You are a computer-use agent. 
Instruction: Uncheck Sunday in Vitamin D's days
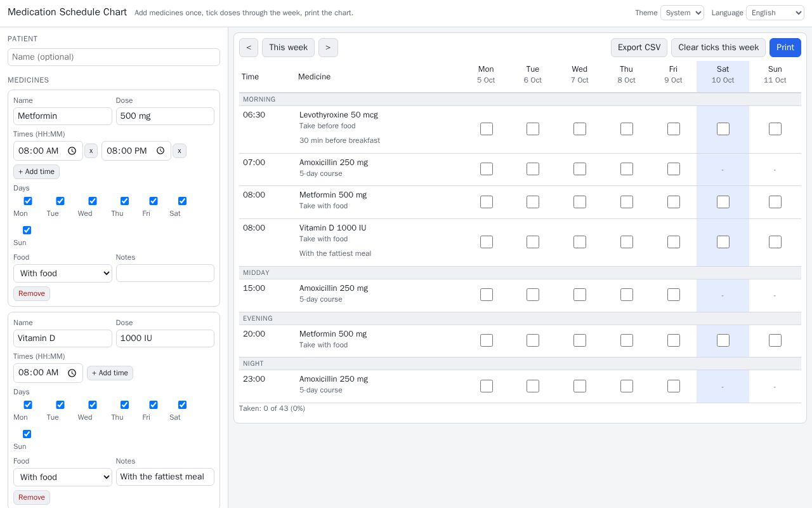27,434
